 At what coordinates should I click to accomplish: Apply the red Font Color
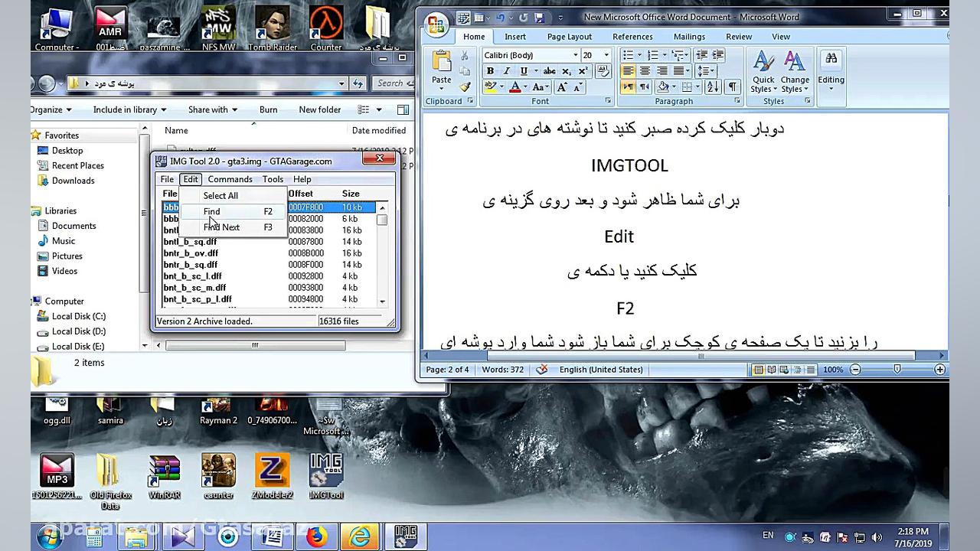[514, 87]
